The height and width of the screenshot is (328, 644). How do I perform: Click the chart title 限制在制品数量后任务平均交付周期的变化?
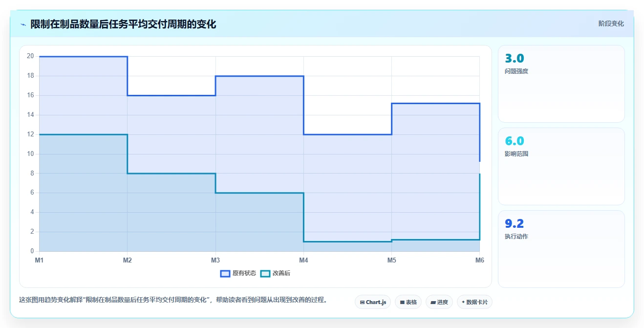[x=123, y=24]
